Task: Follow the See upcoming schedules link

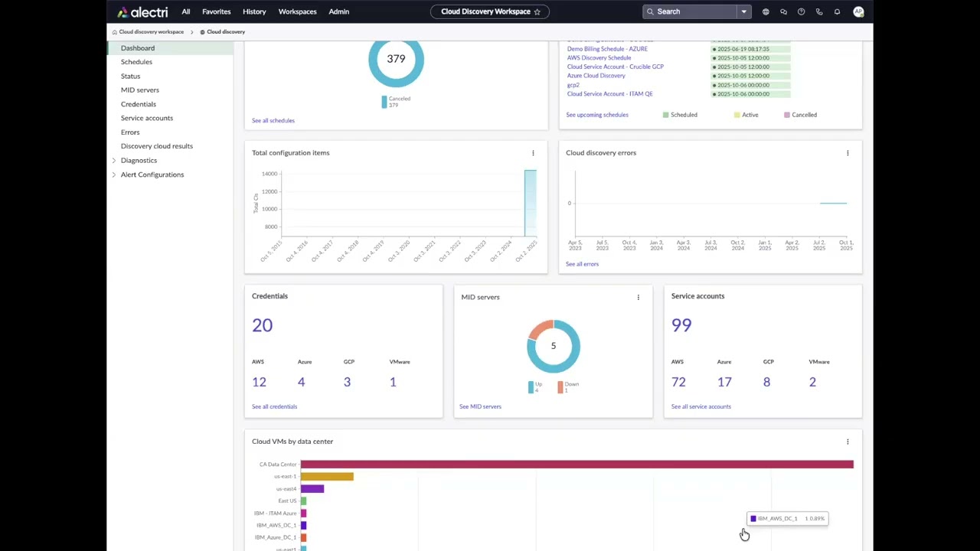Action: [596, 114]
